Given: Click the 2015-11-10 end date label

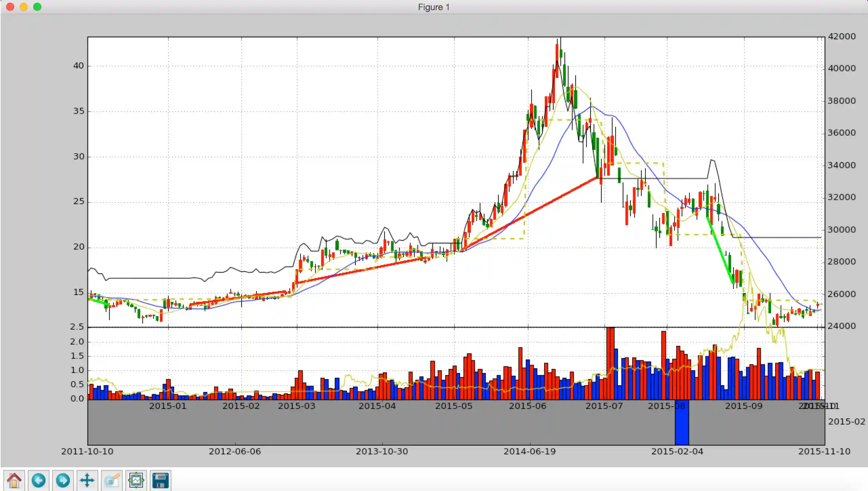Looking at the screenshot, I should point(824,451).
